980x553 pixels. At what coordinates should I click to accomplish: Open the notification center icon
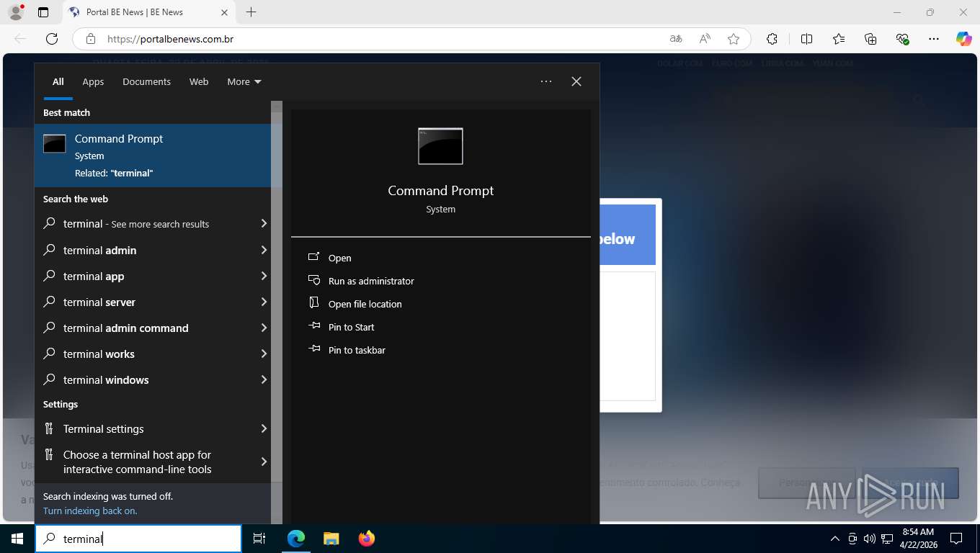click(956, 539)
